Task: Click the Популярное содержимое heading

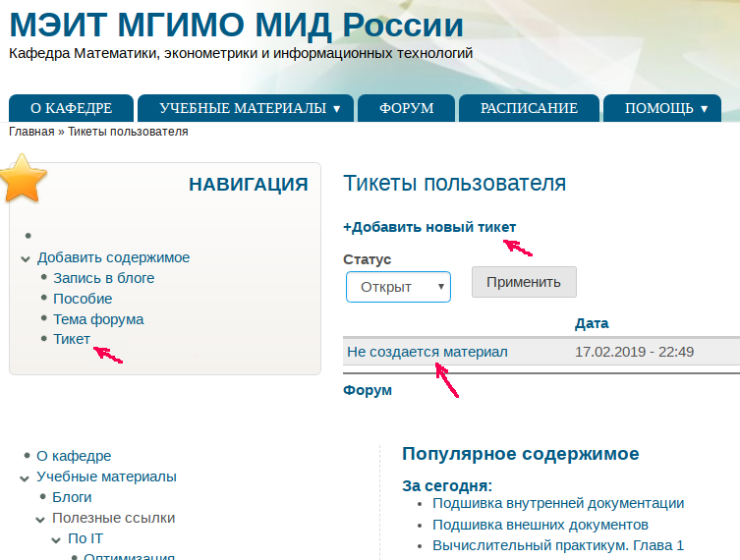Action: [521, 454]
